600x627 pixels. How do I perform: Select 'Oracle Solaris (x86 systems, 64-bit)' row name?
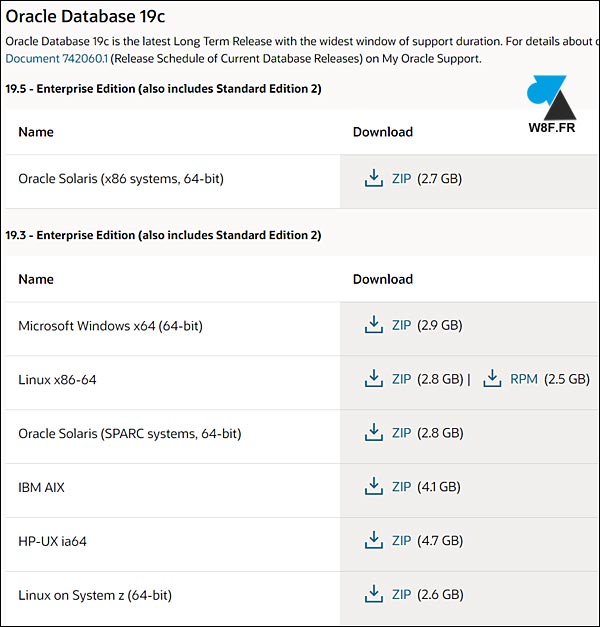tap(121, 178)
